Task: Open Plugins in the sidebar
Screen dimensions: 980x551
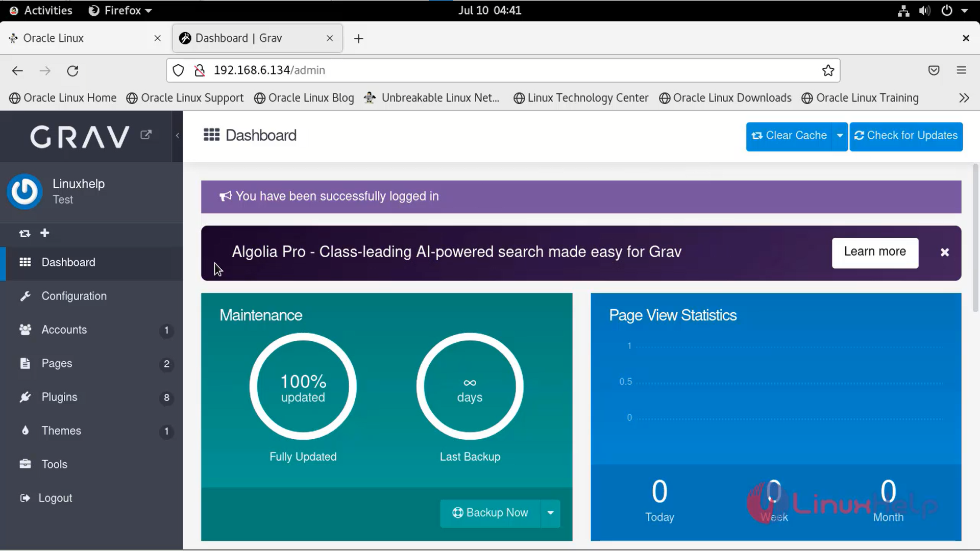Action: [x=91, y=397]
